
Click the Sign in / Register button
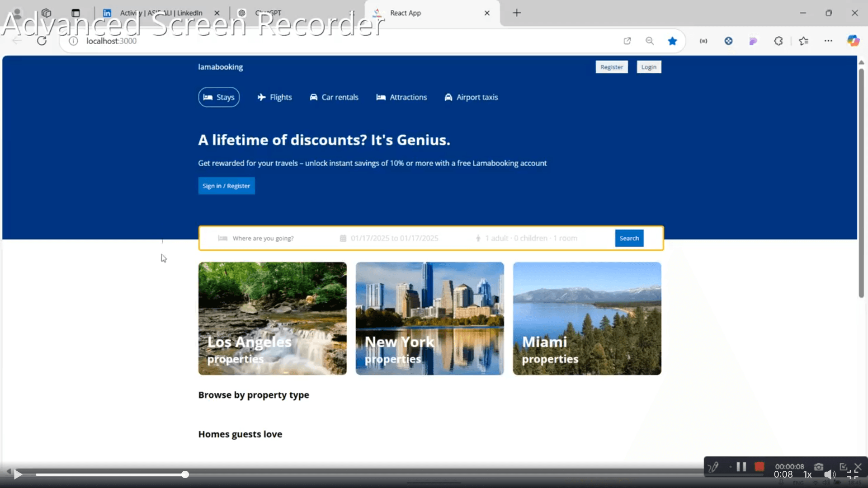click(226, 186)
